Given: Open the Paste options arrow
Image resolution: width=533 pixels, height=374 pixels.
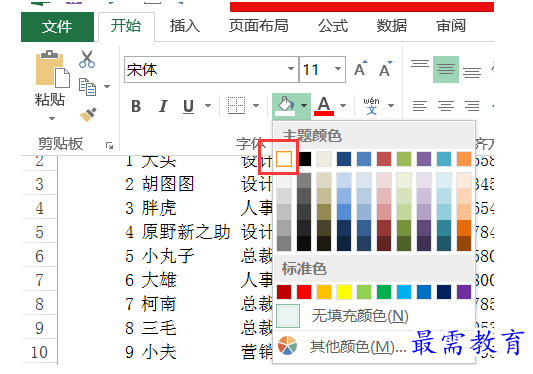Looking at the screenshot, I should coord(52,119).
